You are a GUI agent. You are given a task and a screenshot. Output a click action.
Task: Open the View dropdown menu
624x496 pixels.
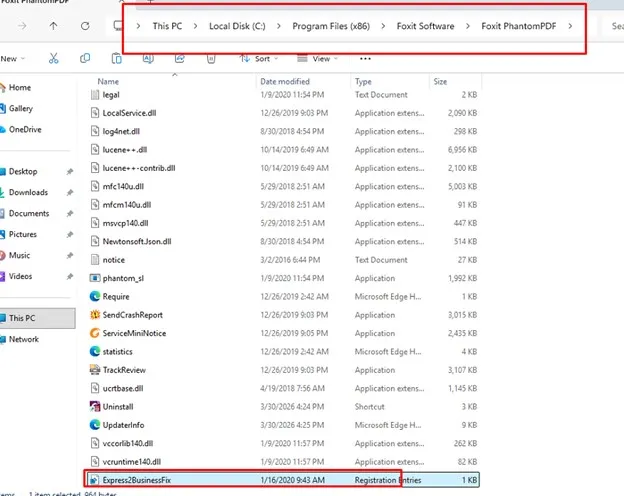click(320, 59)
